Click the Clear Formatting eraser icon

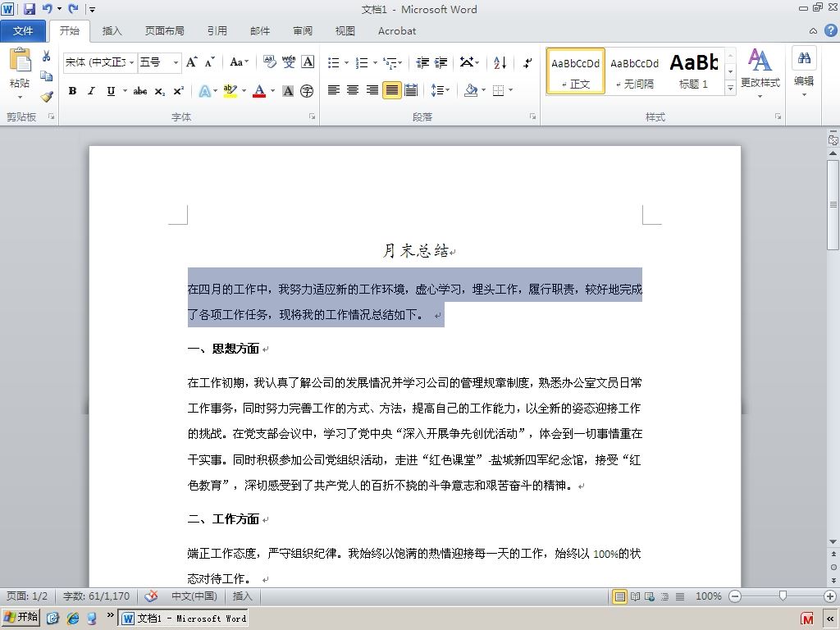click(x=269, y=62)
